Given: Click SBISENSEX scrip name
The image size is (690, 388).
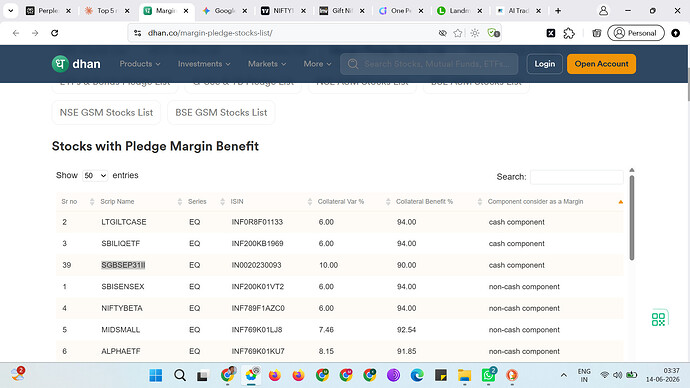Looking at the screenshot, I should click(123, 287).
